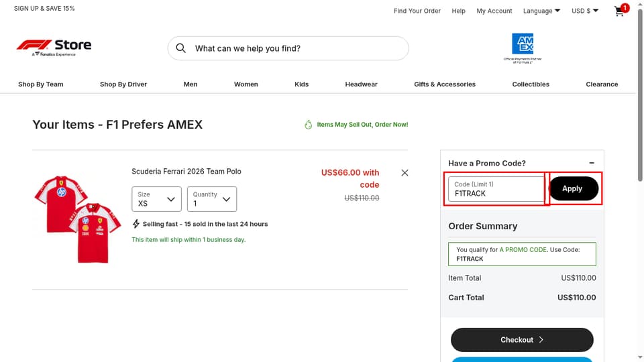Open Shop By Driver menu
Screen dimensions: 644x362
123,84
